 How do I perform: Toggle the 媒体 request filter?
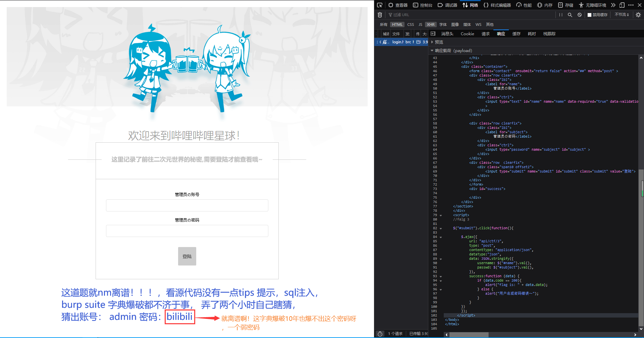[x=467, y=25]
